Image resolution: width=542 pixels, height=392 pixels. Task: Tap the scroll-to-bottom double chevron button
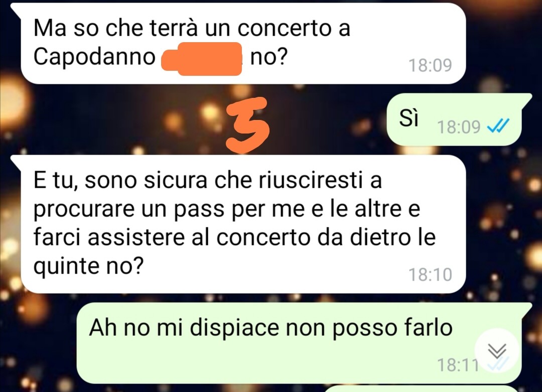tap(497, 350)
